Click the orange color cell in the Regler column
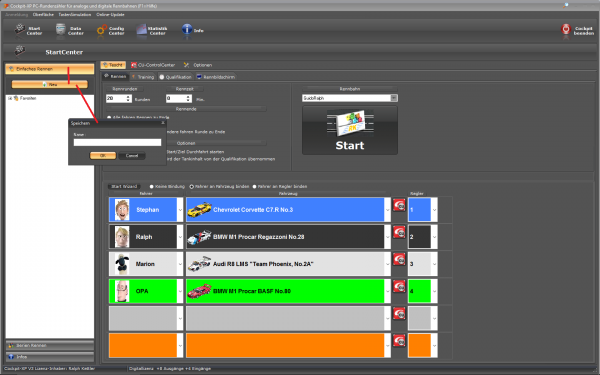 tap(419, 346)
